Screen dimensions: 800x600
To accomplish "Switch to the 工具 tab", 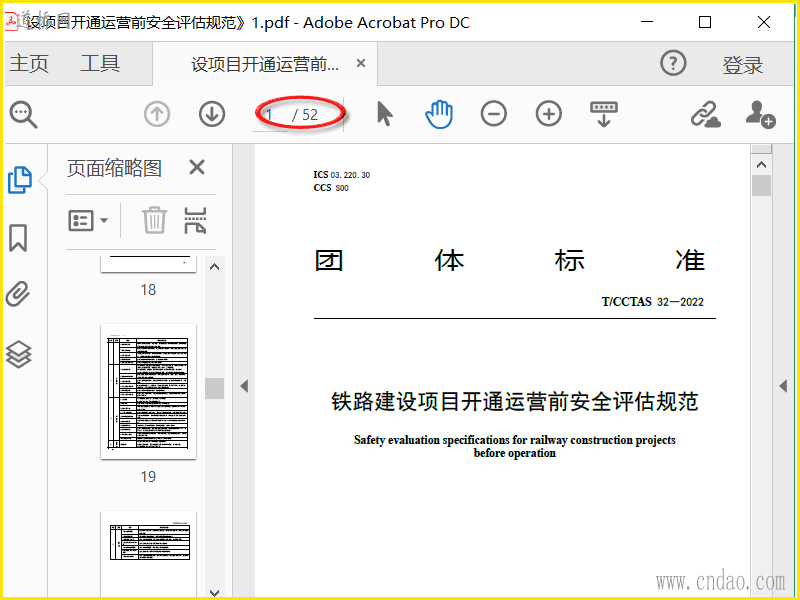I will coord(100,63).
